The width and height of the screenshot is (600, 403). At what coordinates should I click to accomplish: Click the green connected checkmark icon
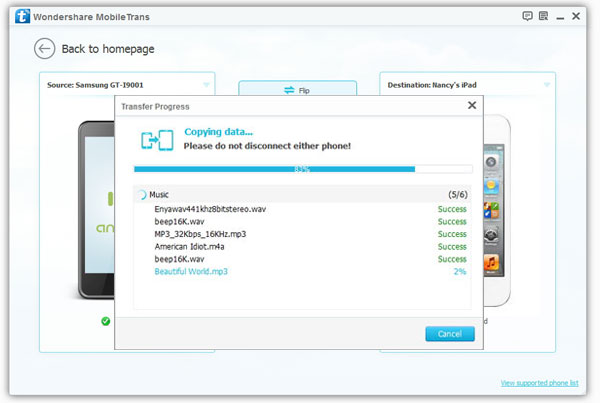pyautogui.click(x=106, y=321)
